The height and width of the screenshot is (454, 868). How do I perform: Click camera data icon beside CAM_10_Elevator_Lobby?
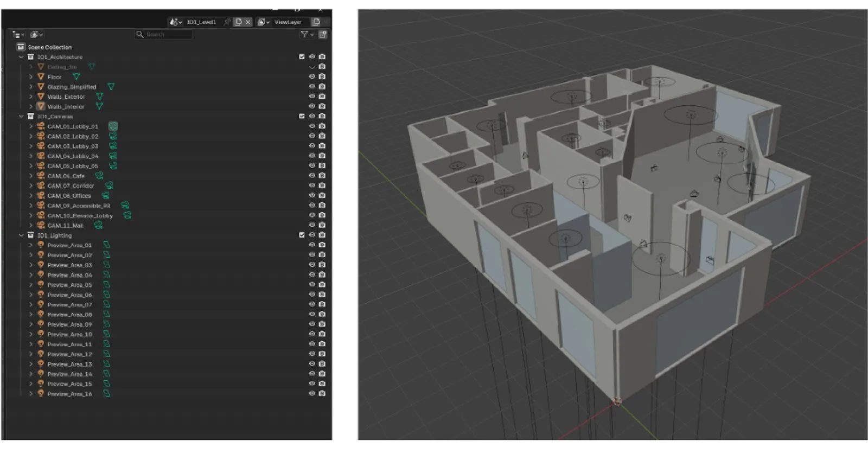point(127,215)
